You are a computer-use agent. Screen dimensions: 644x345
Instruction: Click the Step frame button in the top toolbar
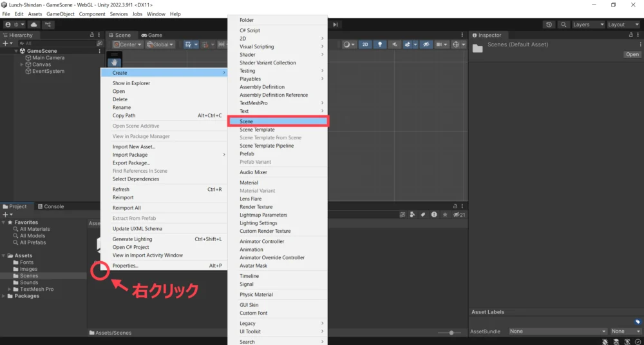click(335, 25)
